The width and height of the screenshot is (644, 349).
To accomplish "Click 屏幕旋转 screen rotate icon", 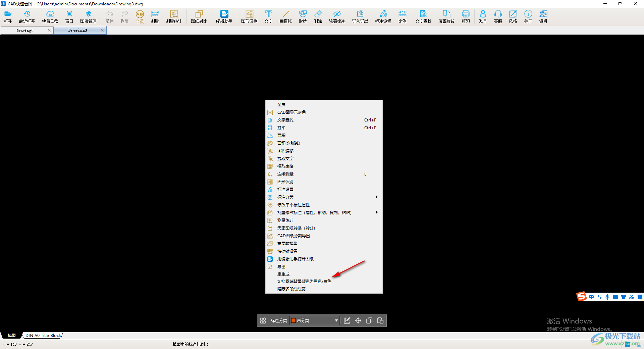I will [446, 16].
